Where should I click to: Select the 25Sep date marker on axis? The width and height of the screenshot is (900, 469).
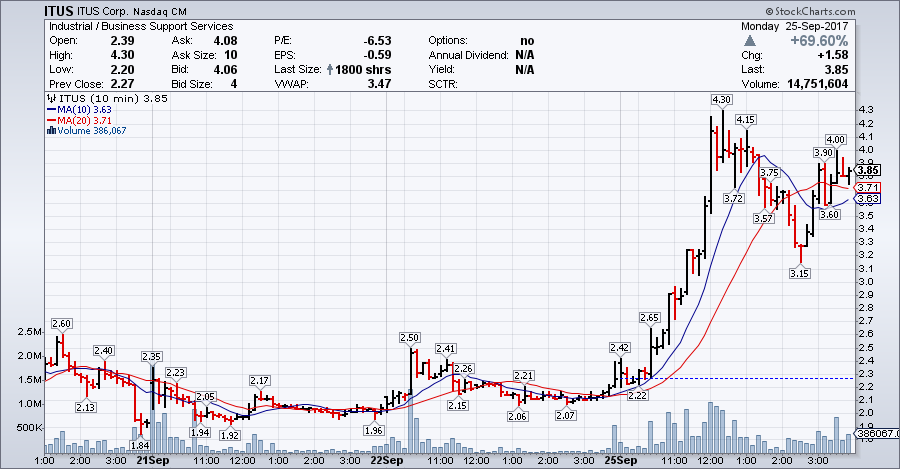coord(621,461)
